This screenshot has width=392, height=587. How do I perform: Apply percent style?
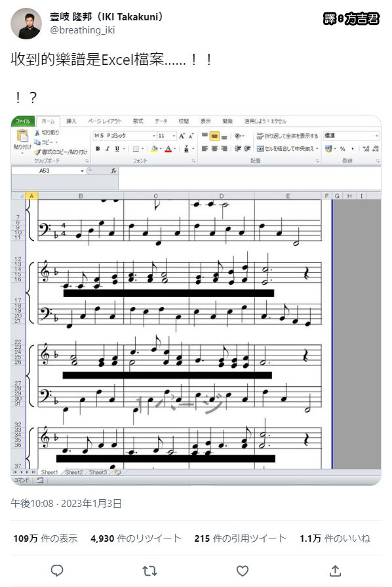(342, 149)
